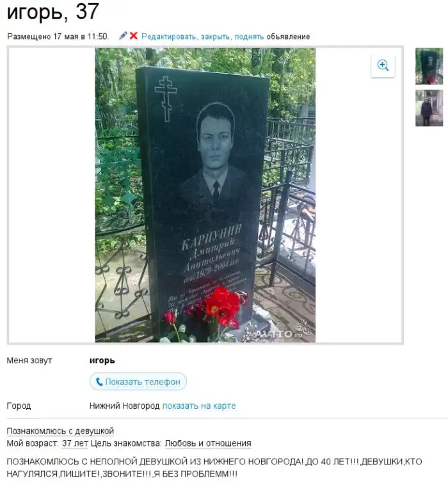The width and height of the screenshot is (448, 483).
Task: Select the first gravestone thumbnail
Action: click(429, 66)
